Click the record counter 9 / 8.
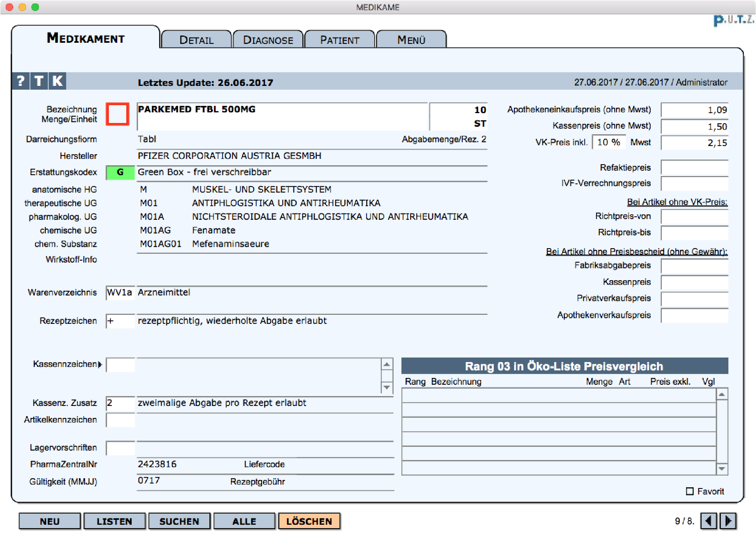The width and height of the screenshot is (756, 541). pos(684,521)
